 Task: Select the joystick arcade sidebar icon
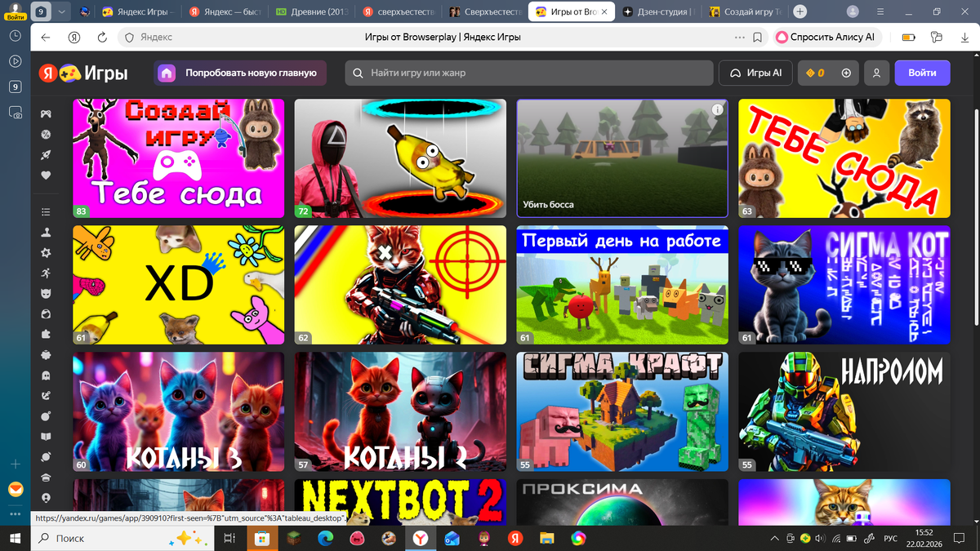point(47,232)
